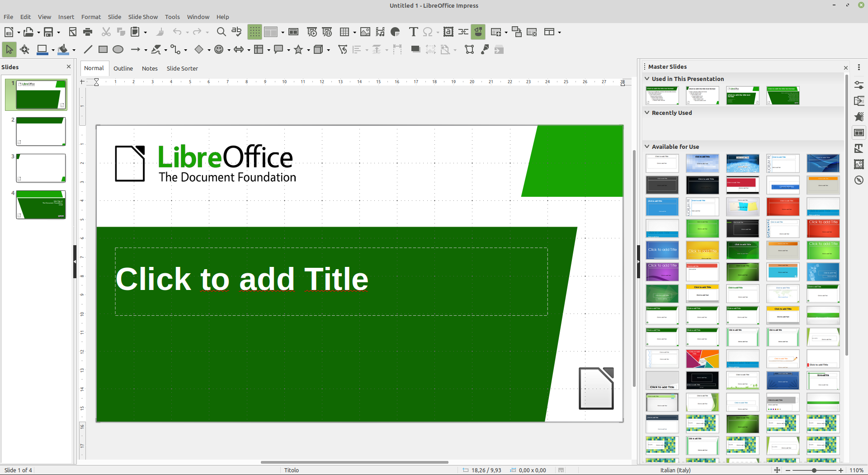Insert a chart via toolbar icon
Viewport: 868px width, 475px height.
click(x=396, y=32)
